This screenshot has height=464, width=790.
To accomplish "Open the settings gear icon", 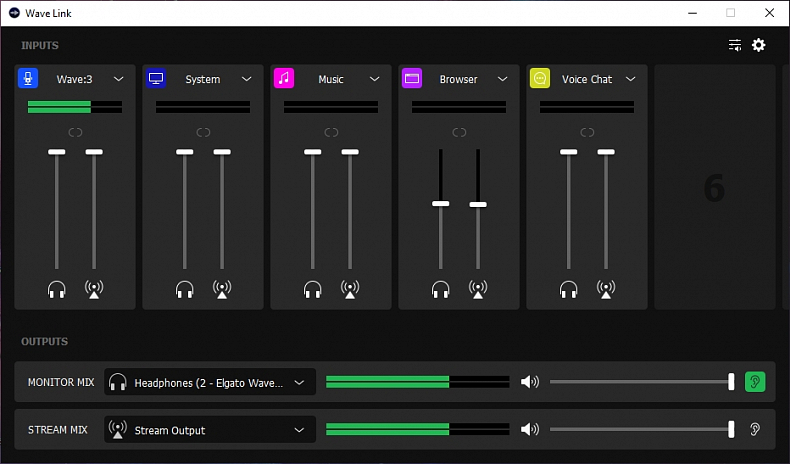I will (759, 45).
